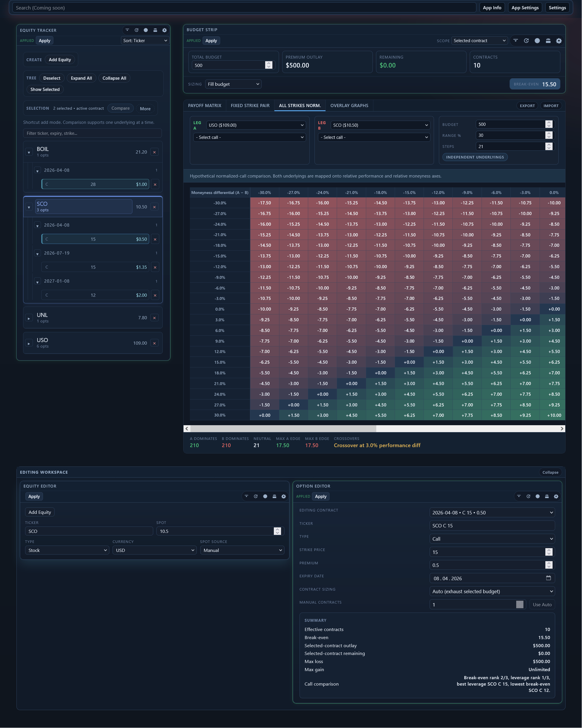This screenshot has width=582, height=728.
Task: Remove the BOIL equity with its red X
Action: tap(155, 152)
